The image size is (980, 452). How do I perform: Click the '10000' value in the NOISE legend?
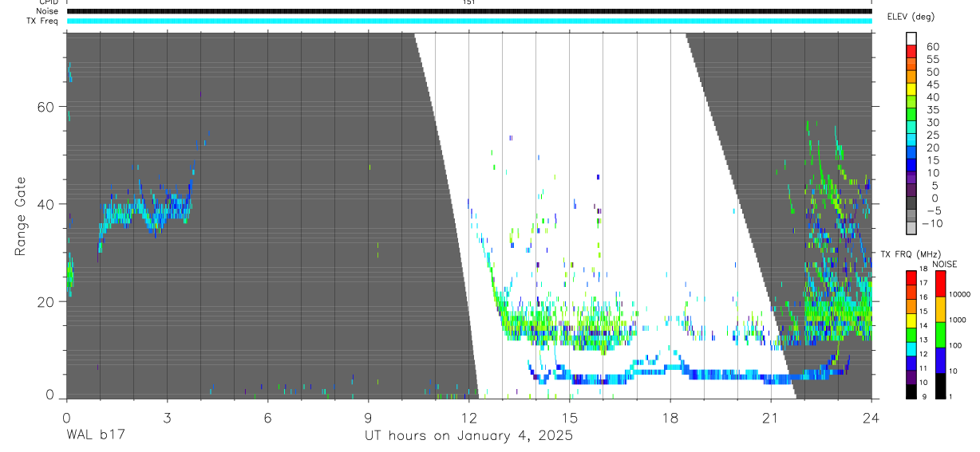(x=960, y=294)
